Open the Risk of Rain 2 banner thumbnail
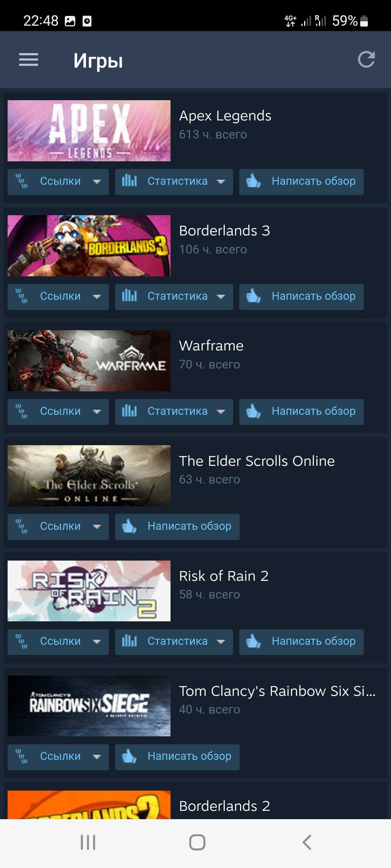 pyautogui.click(x=89, y=591)
